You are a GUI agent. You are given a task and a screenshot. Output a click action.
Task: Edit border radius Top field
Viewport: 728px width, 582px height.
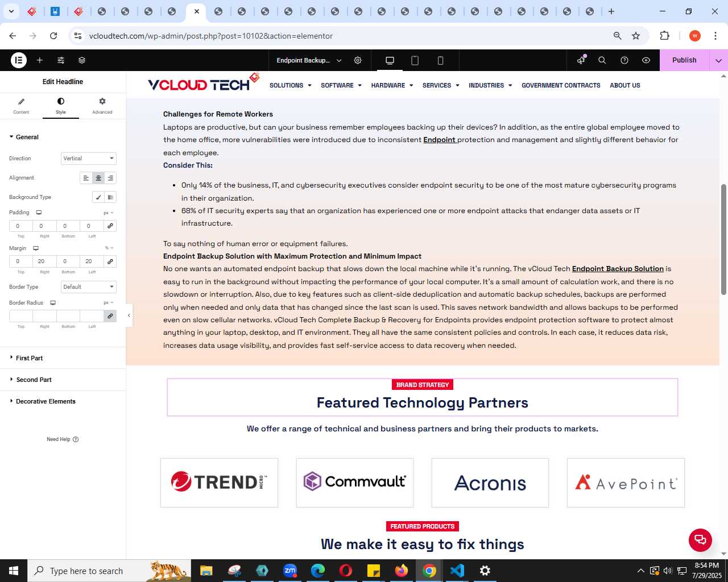click(x=20, y=316)
